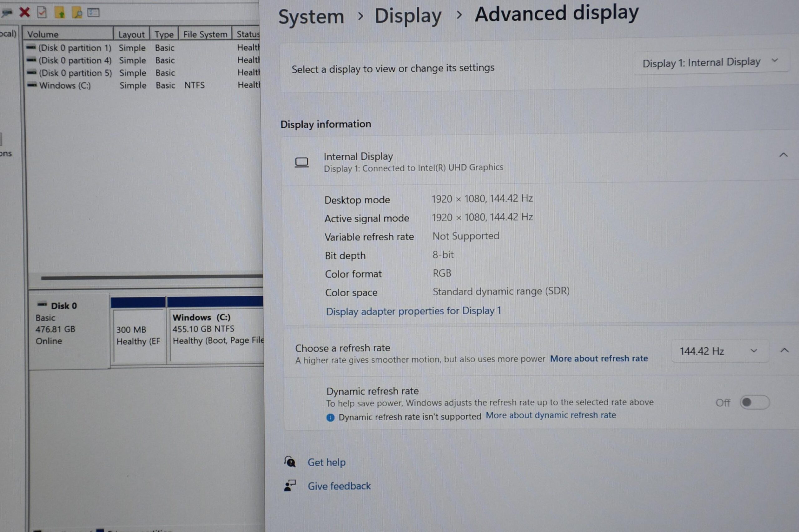Viewport: 799px width, 532px height.
Task: Open the Display 1: Internal Display dropdown
Action: coord(711,62)
